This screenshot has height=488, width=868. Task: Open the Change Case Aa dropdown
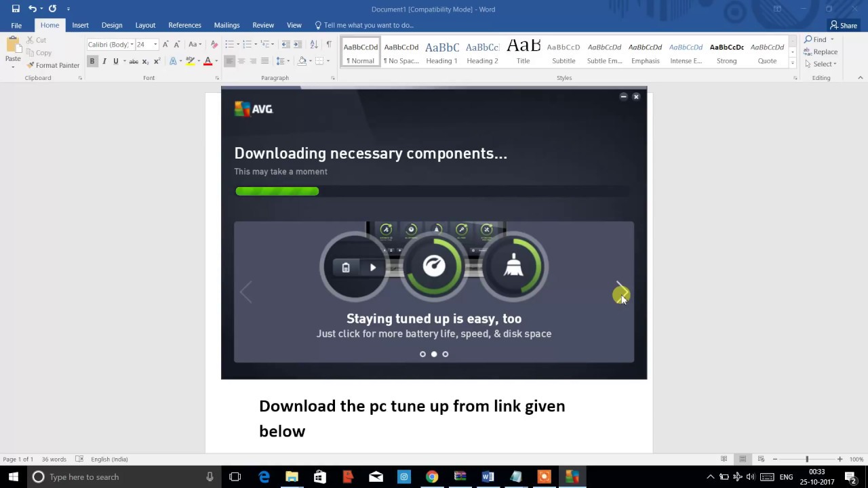point(195,44)
